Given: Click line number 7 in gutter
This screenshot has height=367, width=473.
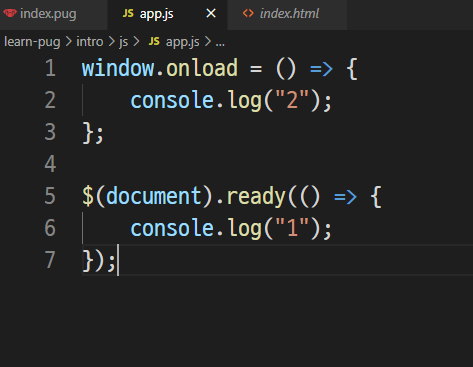Looking at the screenshot, I should (x=50, y=260).
